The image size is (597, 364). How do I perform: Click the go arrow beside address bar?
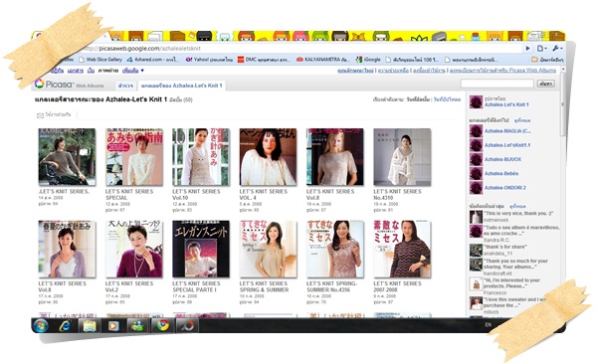pos(527,49)
